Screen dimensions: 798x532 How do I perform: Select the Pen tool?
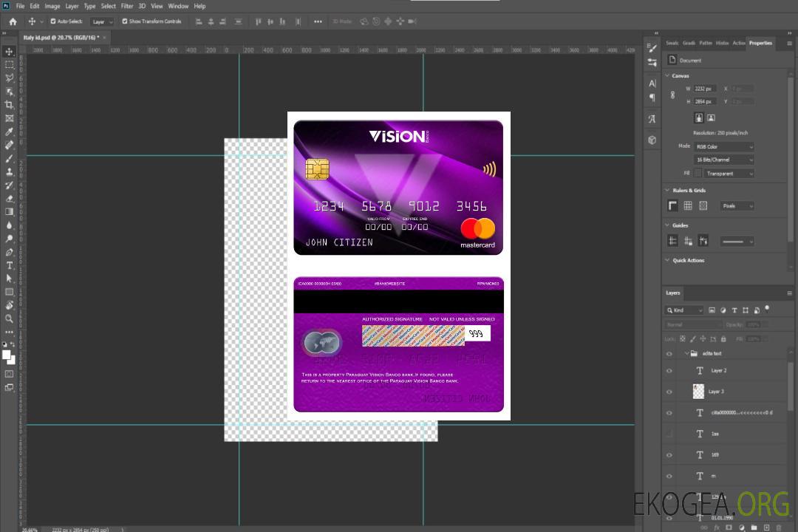9,252
